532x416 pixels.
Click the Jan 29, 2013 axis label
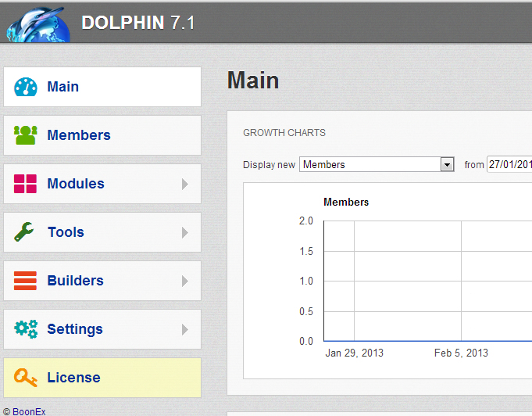pos(354,353)
